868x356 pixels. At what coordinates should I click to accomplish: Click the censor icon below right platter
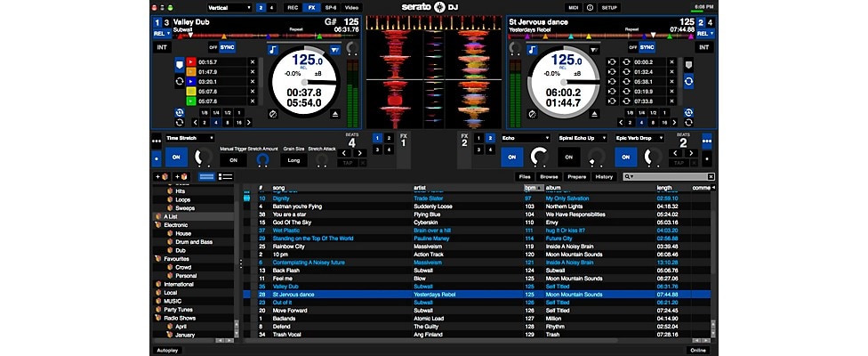click(532, 114)
